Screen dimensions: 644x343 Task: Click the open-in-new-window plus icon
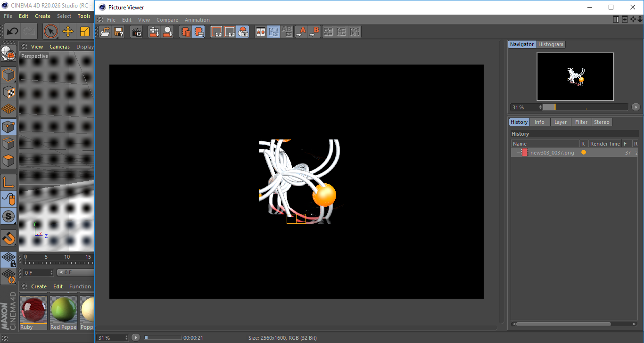pos(625,19)
